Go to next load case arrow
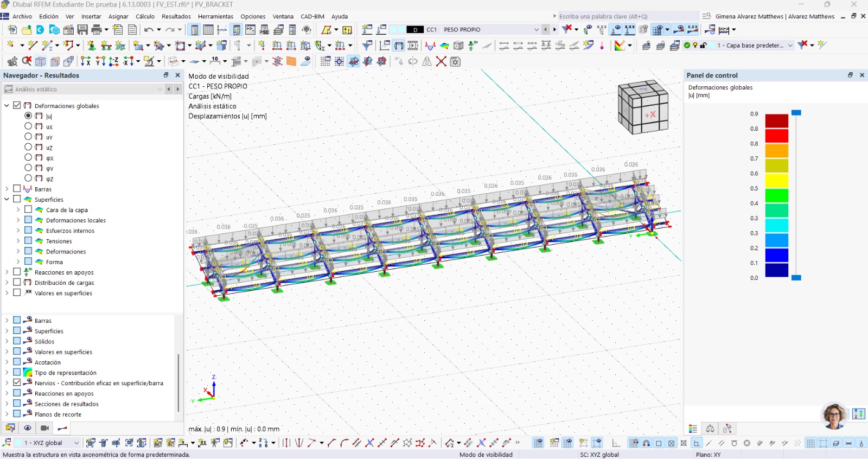 coord(554,30)
